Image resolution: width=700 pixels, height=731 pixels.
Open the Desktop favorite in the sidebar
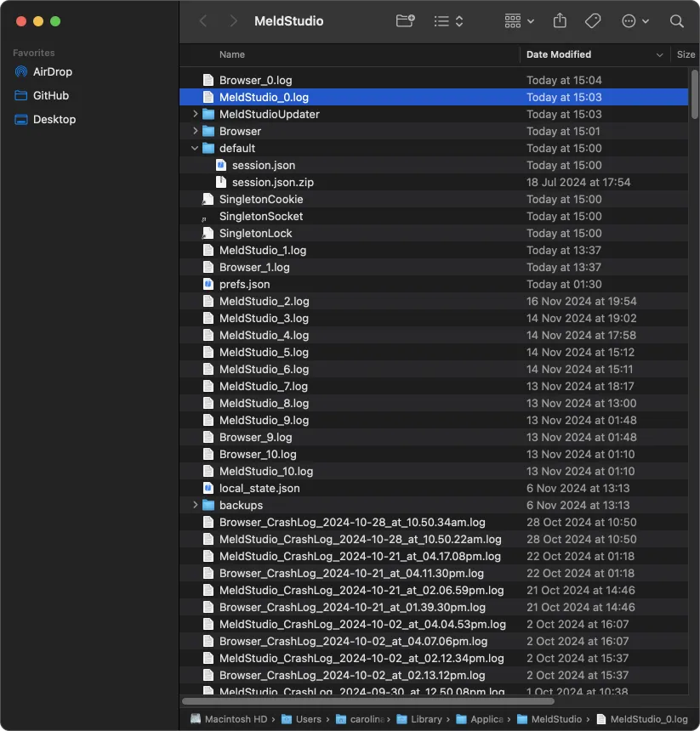[x=52, y=119]
